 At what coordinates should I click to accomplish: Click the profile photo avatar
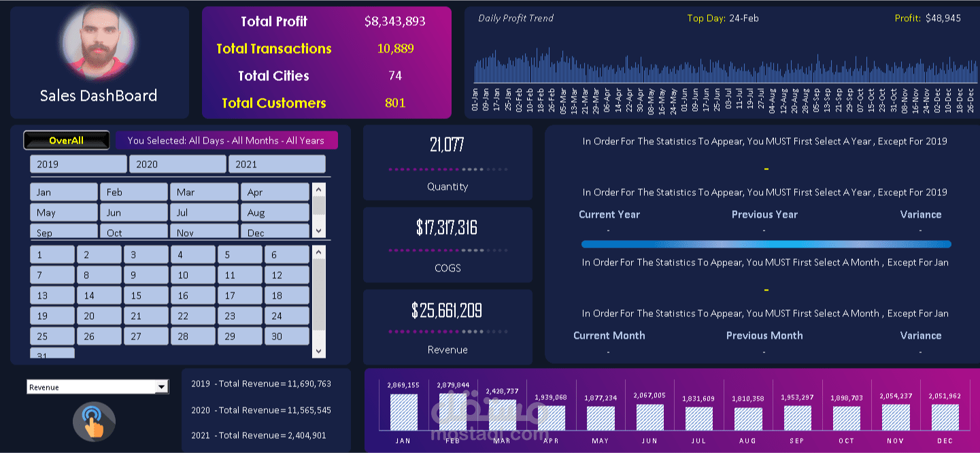(99, 41)
